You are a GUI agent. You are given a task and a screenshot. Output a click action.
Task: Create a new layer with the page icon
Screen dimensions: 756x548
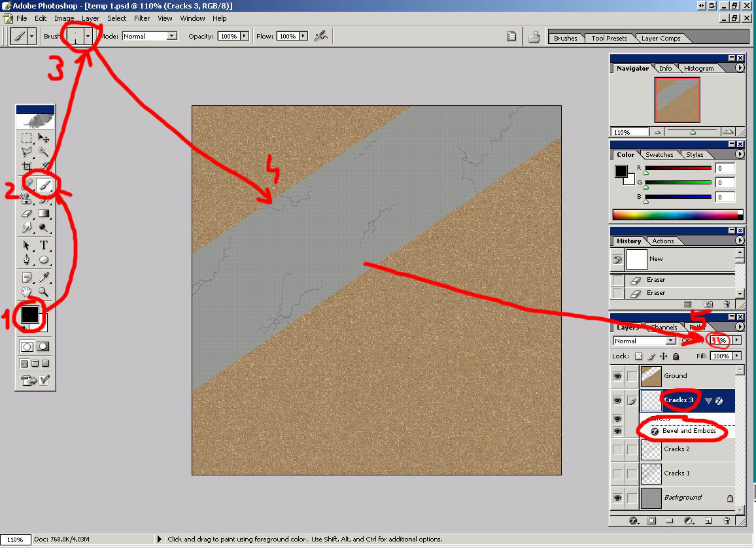[708, 521]
